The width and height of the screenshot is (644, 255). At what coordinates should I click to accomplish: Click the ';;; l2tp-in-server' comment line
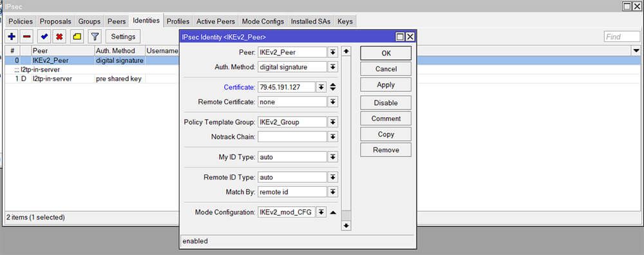click(x=37, y=70)
